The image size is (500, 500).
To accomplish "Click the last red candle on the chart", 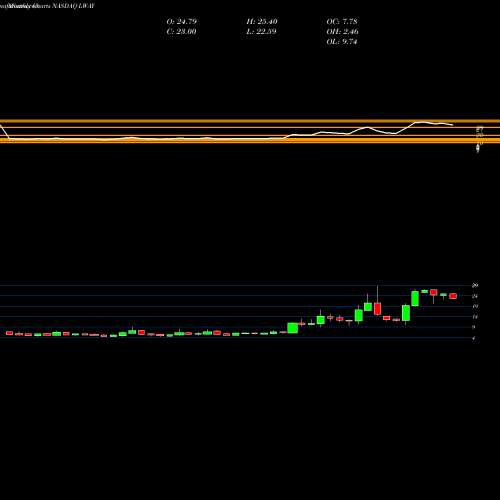I will 453,296.
